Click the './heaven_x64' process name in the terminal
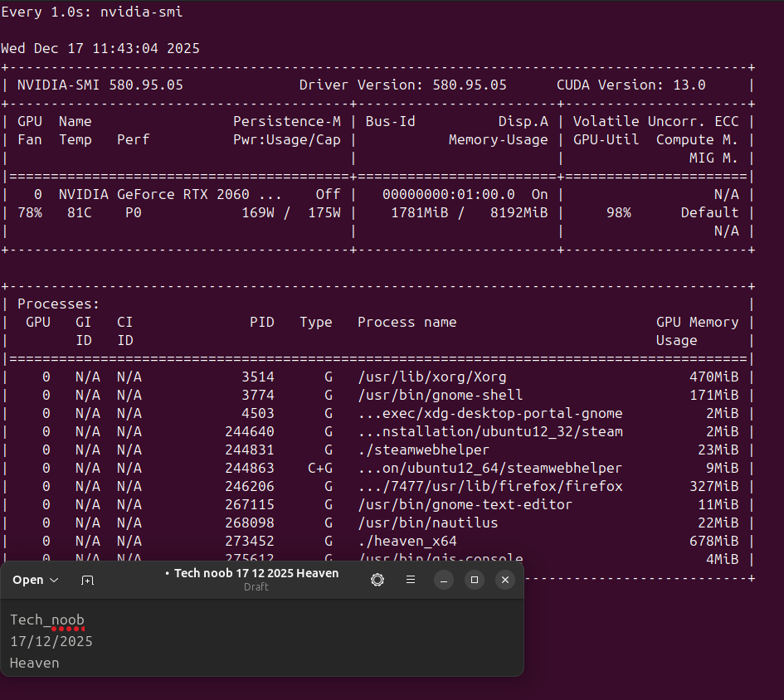This screenshot has width=784, height=700. coord(407,541)
